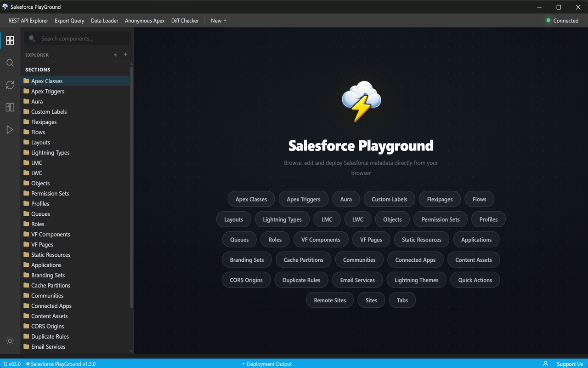Open the New dropdown menu
The height and width of the screenshot is (368, 588).
218,21
